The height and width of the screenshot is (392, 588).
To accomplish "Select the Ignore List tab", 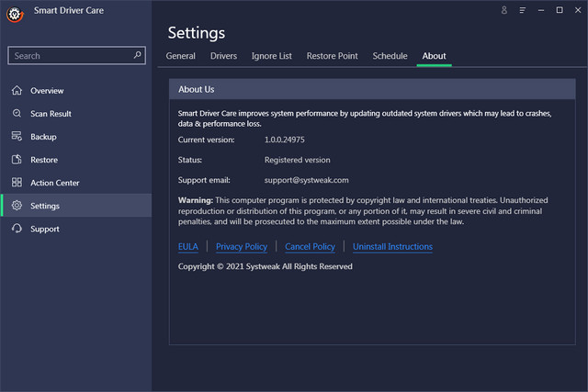I will 271,56.
